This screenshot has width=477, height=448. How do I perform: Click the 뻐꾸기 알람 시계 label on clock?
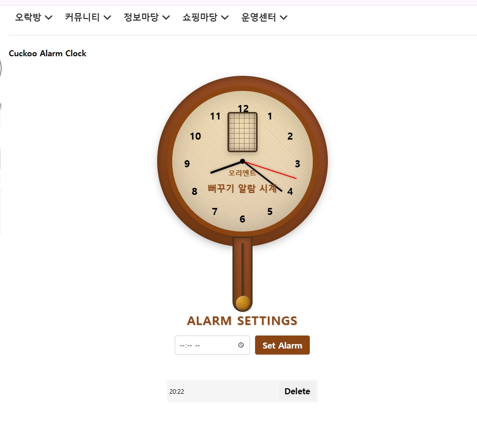[x=242, y=188]
